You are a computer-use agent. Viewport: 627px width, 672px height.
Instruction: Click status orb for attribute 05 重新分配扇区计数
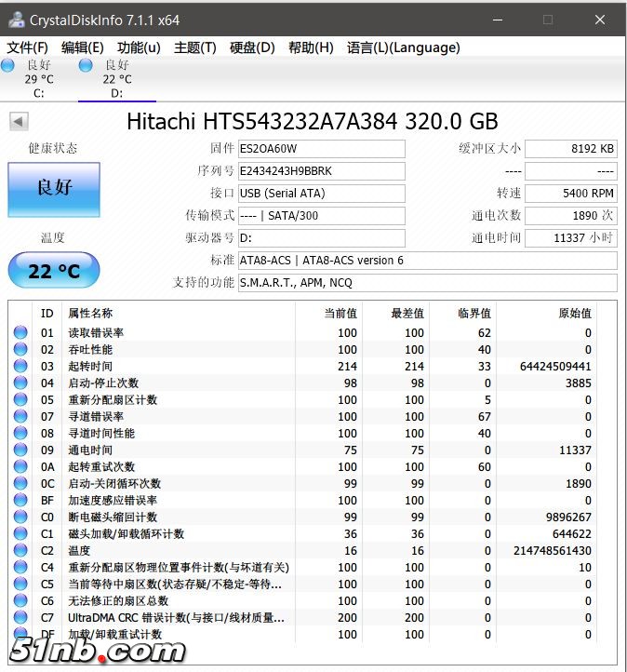click(x=20, y=400)
